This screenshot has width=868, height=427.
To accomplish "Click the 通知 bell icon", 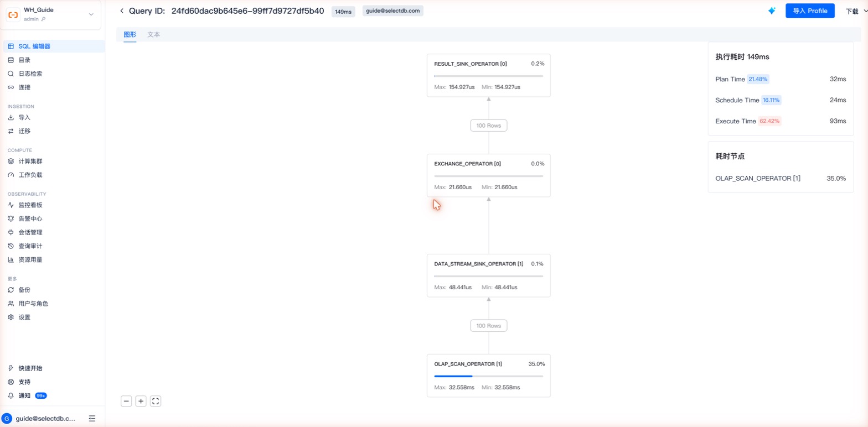I will (11, 395).
